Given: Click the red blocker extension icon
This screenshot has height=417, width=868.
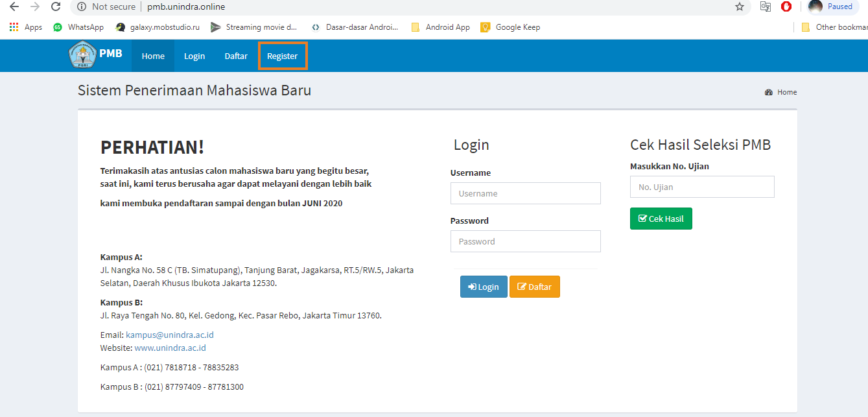Looking at the screenshot, I should [x=785, y=7].
